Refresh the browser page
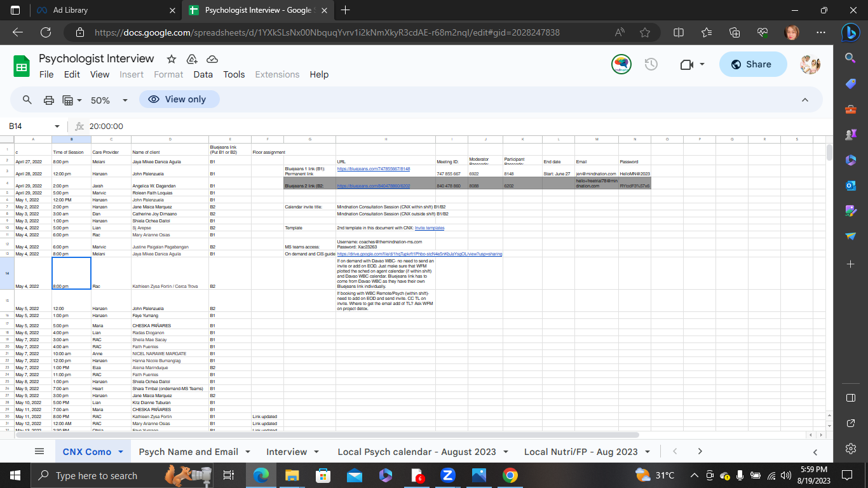The width and height of the screenshot is (868, 488). [46, 32]
